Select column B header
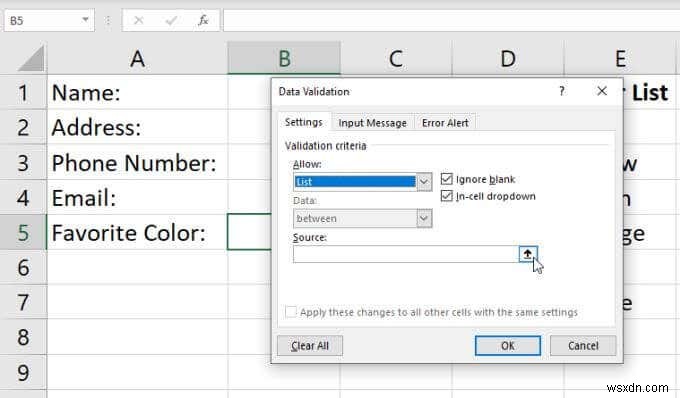 (284, 59)
